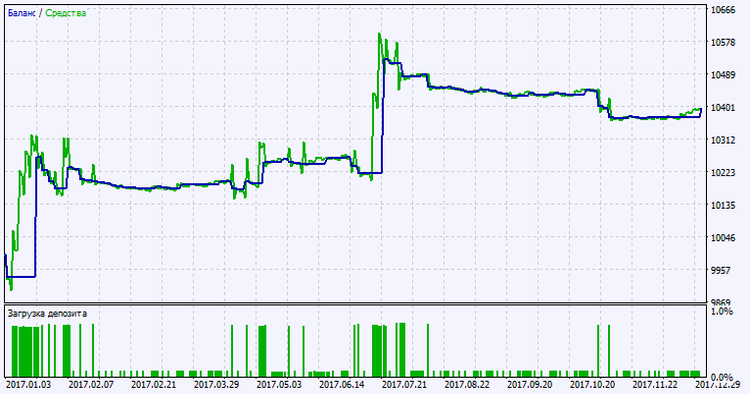
Task: Click the 10223 axis value
Action: pyautogui.click(x=723, y=172)
